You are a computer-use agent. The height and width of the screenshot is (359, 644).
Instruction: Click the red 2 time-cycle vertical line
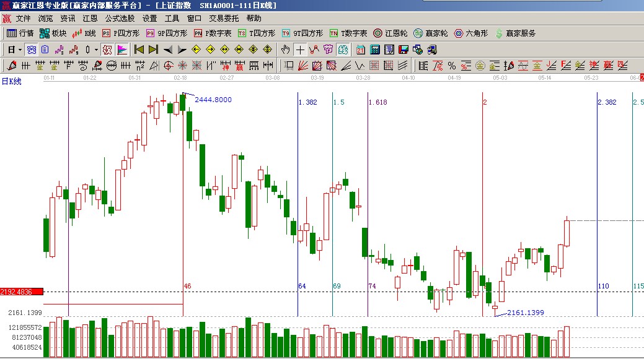[482, 186]
